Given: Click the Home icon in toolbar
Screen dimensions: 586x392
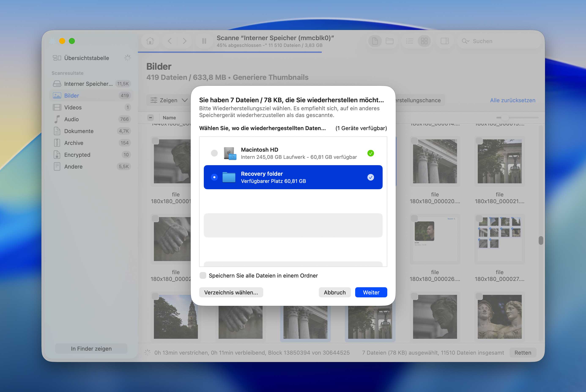Looking at the screenshot, I should click(150, 41).
